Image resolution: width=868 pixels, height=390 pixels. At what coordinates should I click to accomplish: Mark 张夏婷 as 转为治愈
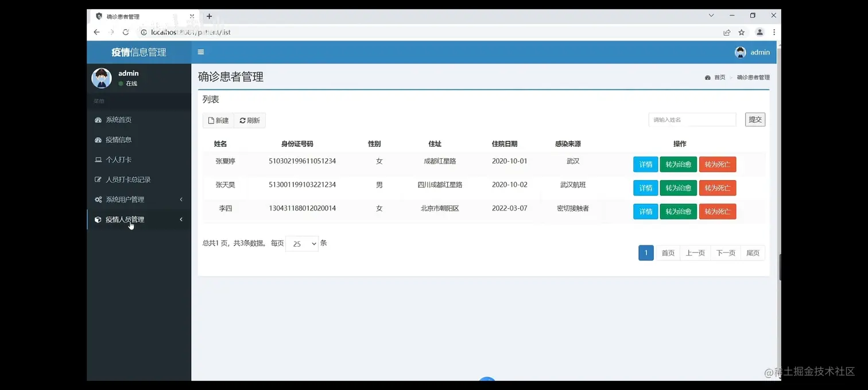click(x=679, y=165)
